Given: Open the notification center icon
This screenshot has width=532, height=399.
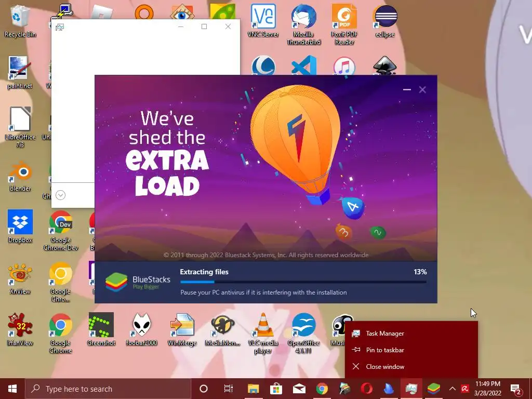Looking at the screenshot, I should [516, 389].
